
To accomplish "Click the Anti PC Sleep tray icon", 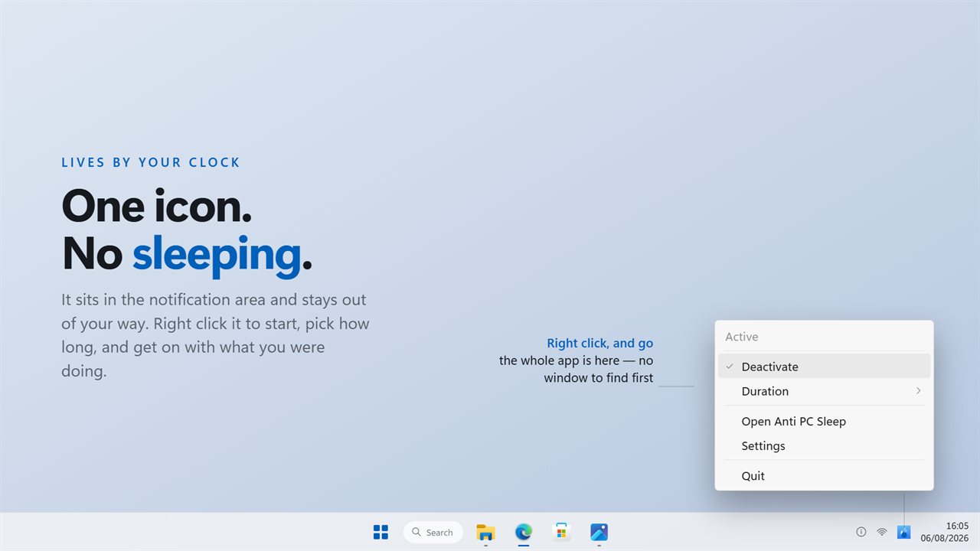I will [x=903, y=532].
